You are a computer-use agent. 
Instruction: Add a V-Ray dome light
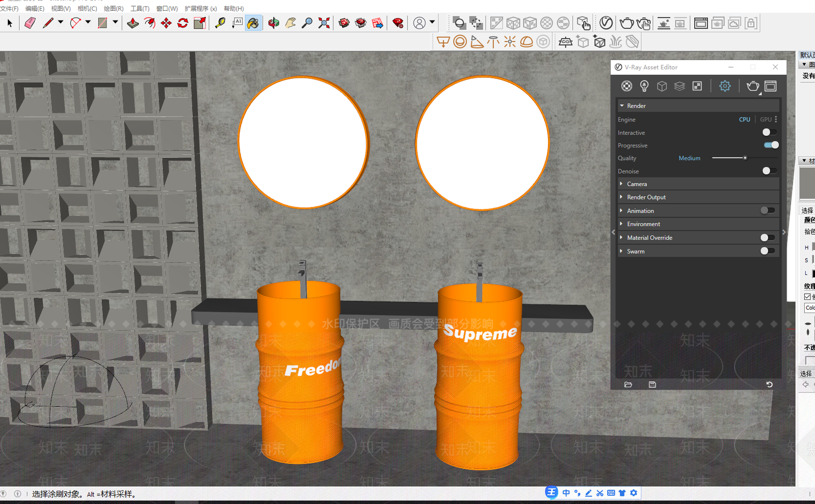[526, 42]
